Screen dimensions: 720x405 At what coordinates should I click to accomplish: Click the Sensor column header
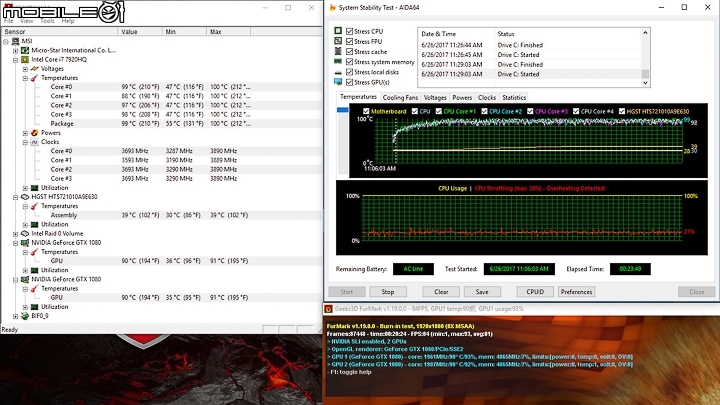(59, 32)
